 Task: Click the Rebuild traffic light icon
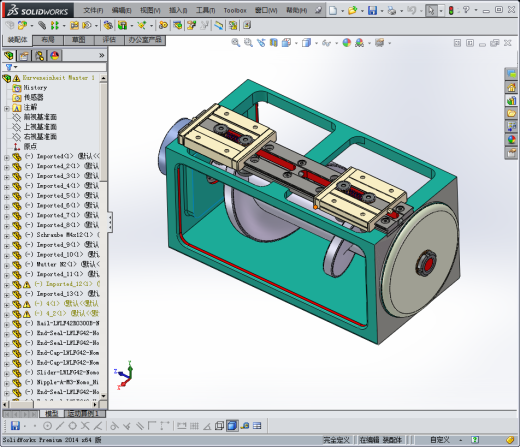click(x=451, y=10)
